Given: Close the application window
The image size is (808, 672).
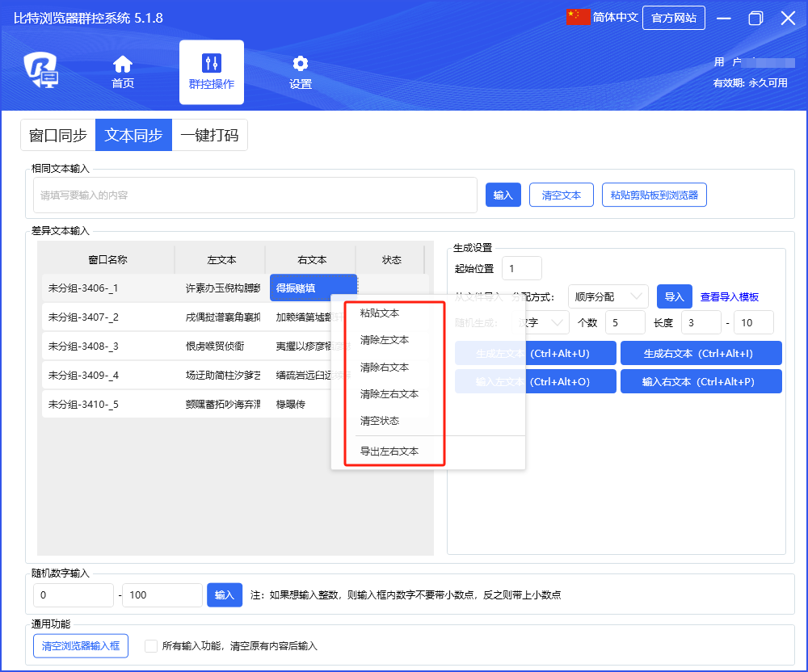Looking at the screenshot, I should [788, 19].
